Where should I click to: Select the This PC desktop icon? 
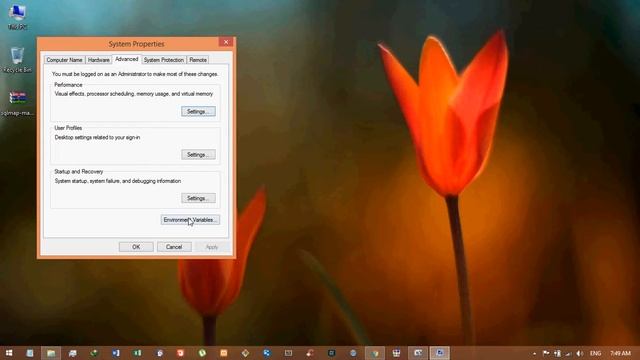pyautogui.click(x=17, y=17)
